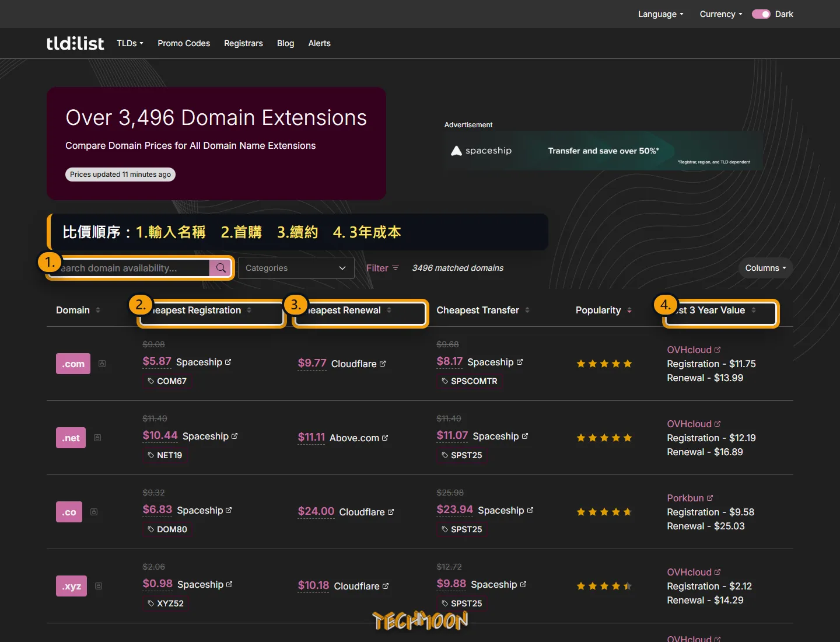
Task: Click the tag icon on COM67 promo code
Action: pyautogui.click(x=151, y=381)
